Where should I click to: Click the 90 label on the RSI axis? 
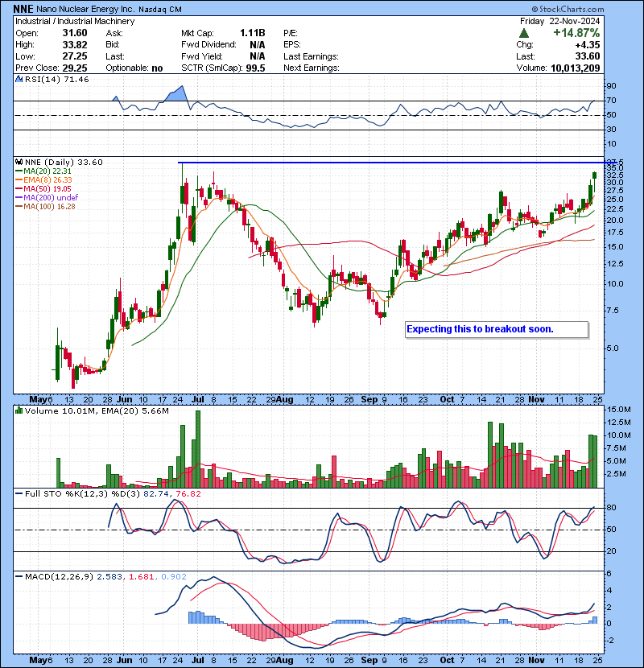(x=611, y=86)
